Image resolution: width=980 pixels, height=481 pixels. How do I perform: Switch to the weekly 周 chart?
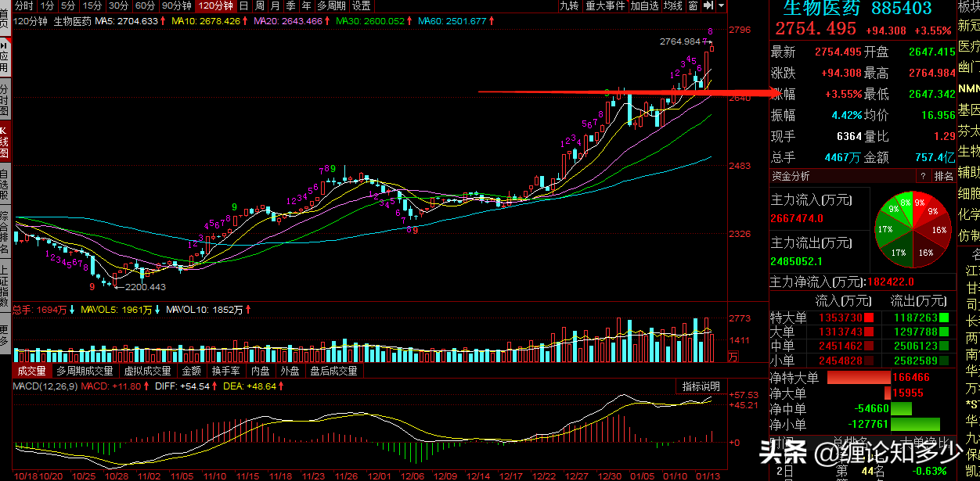pos(258,5)
